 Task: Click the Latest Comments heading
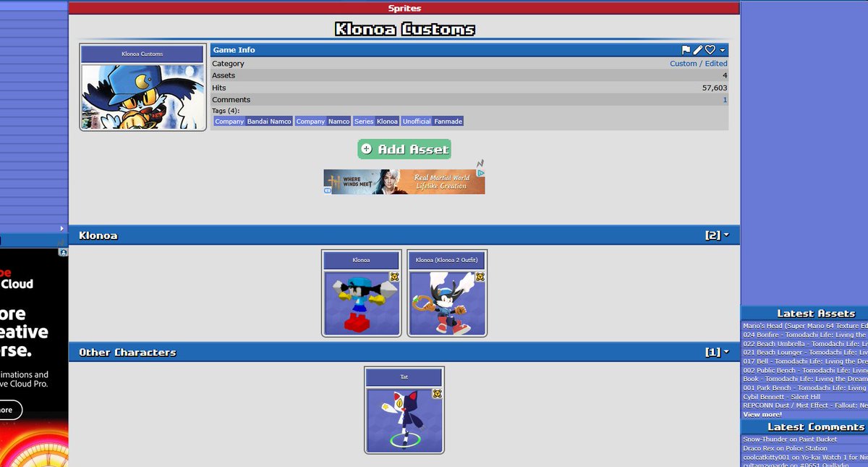[x=816, y=427]
